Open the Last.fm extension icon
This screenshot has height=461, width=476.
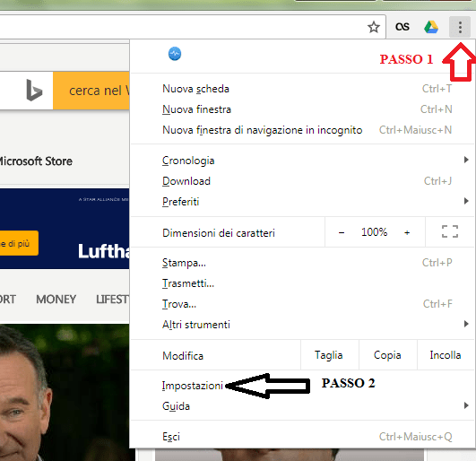pyautogui.click(x=402, y=27)
